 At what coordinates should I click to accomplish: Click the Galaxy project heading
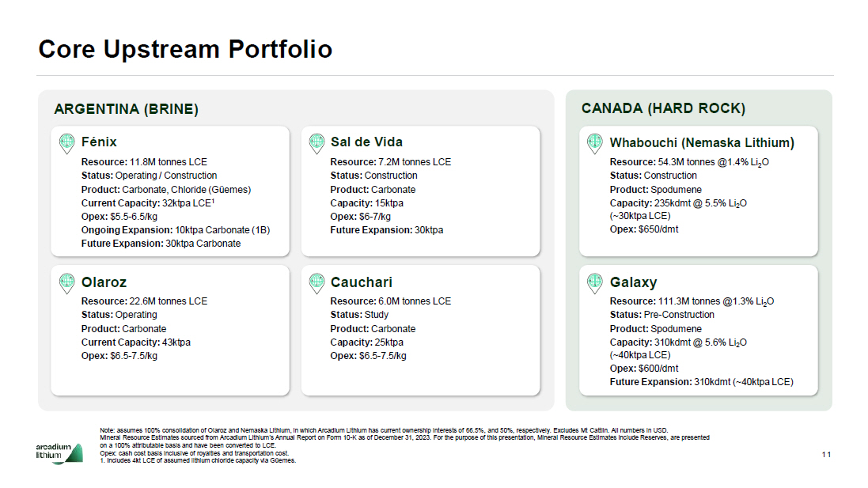tap(633, 282)
